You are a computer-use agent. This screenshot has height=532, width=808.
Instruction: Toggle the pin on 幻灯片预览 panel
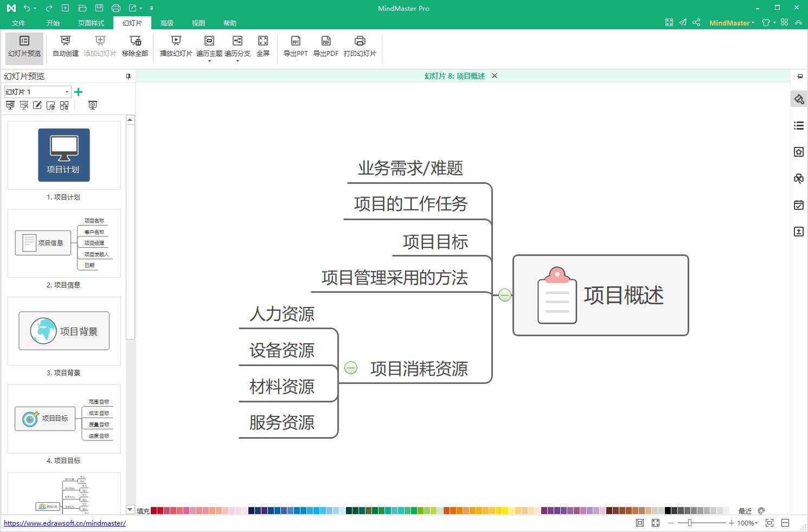pos(128,76)
